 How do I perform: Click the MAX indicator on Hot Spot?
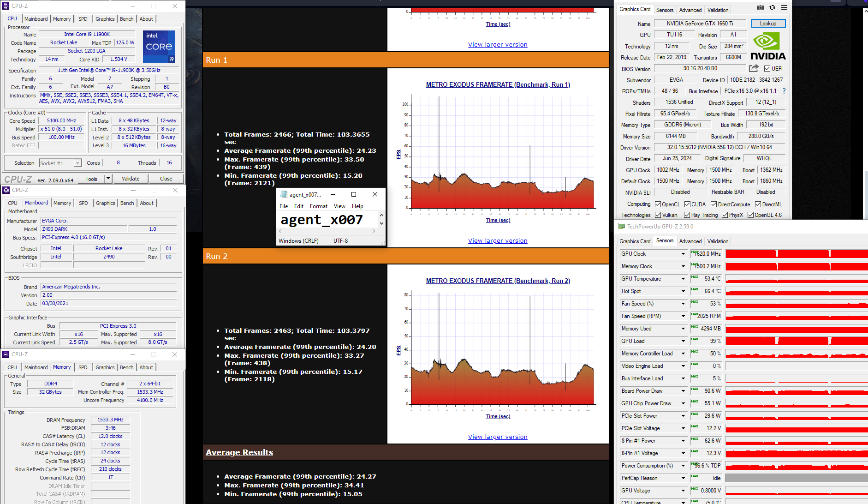(x=695, y=289)
